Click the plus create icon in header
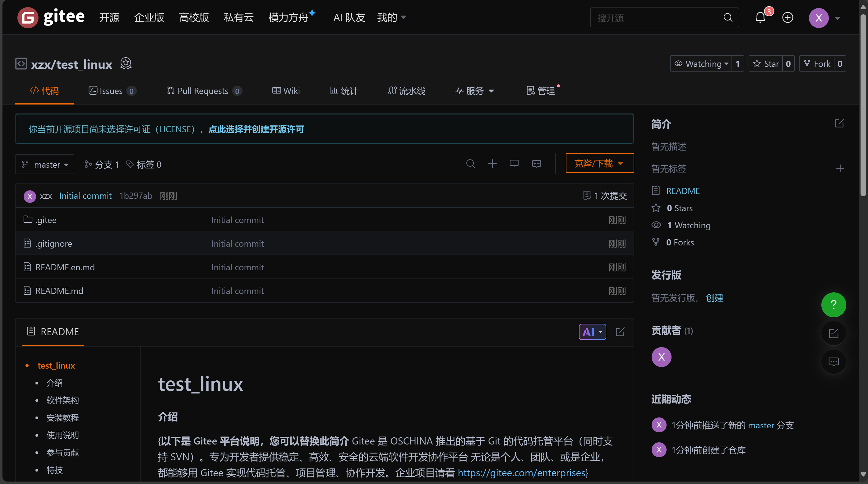 (x=787, y=17)
